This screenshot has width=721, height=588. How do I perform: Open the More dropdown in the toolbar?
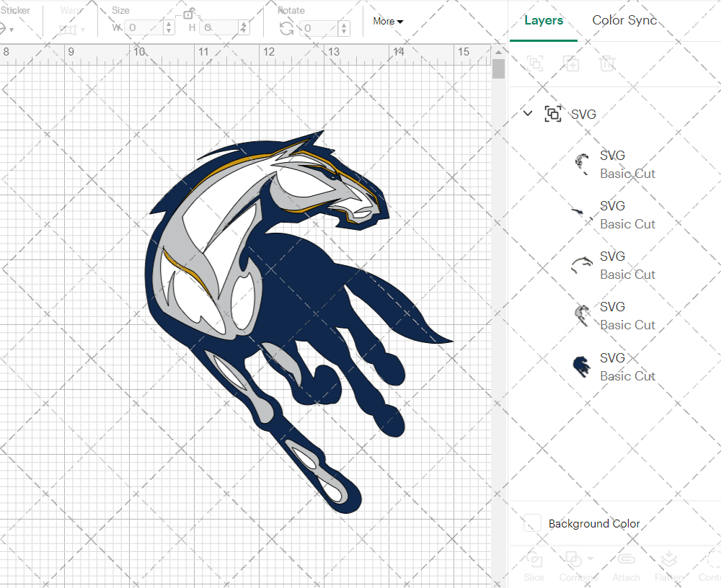pyautogui.click(x=386, y=21)
